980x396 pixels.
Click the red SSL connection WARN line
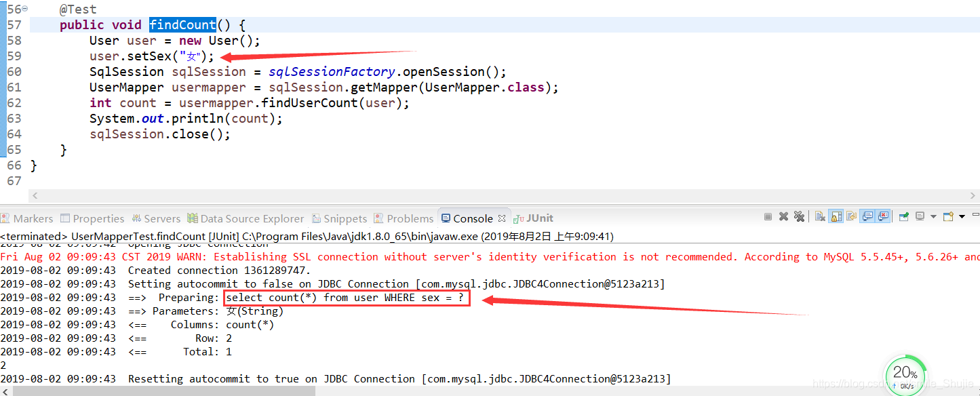[490, 257]
